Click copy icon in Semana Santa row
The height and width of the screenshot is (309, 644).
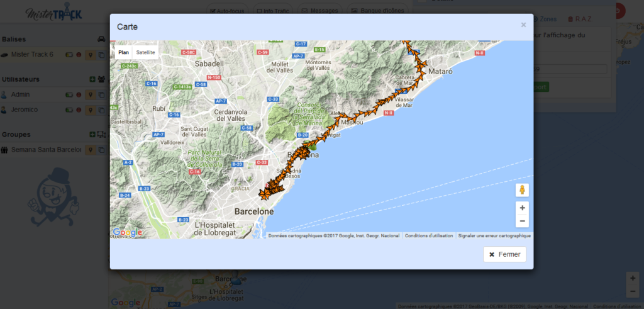coord(101,150)
